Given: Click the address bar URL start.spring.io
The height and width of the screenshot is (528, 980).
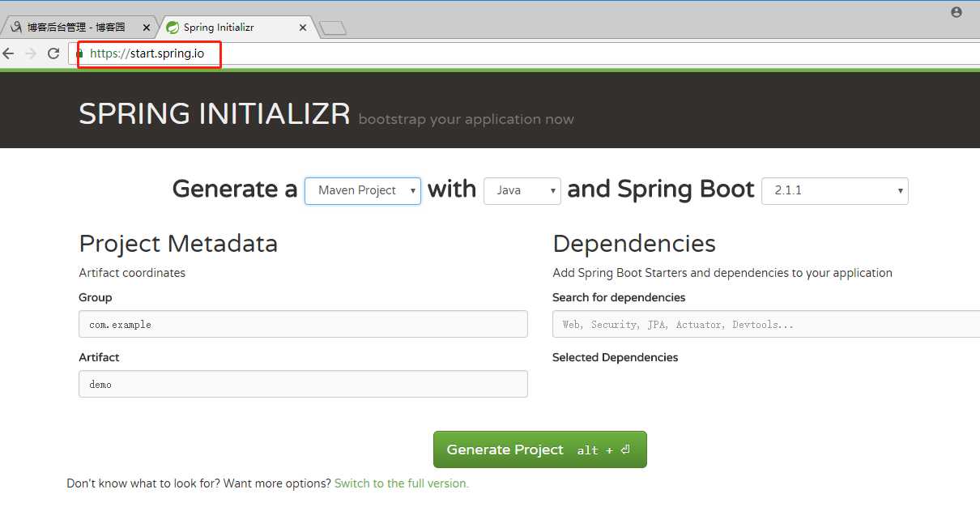Looking at the screenshot, I should coord(147,53).
